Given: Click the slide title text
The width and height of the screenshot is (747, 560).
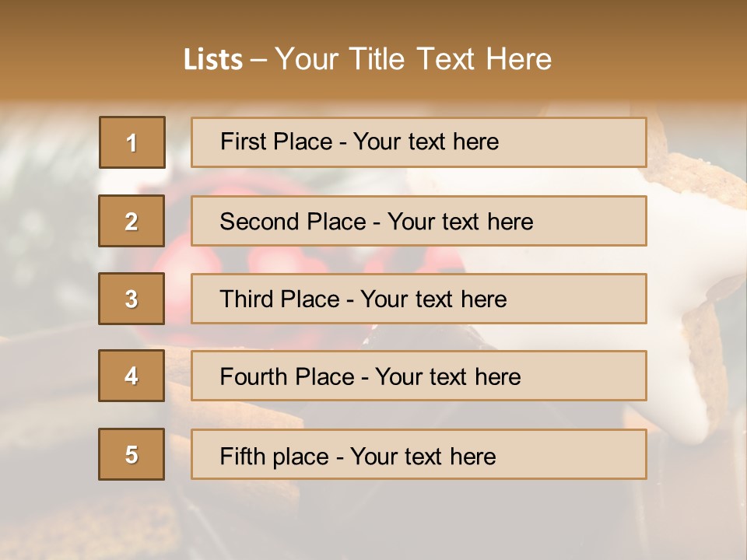Looking at the screenshot, I should pyautogui.click(x=367, y=59).
